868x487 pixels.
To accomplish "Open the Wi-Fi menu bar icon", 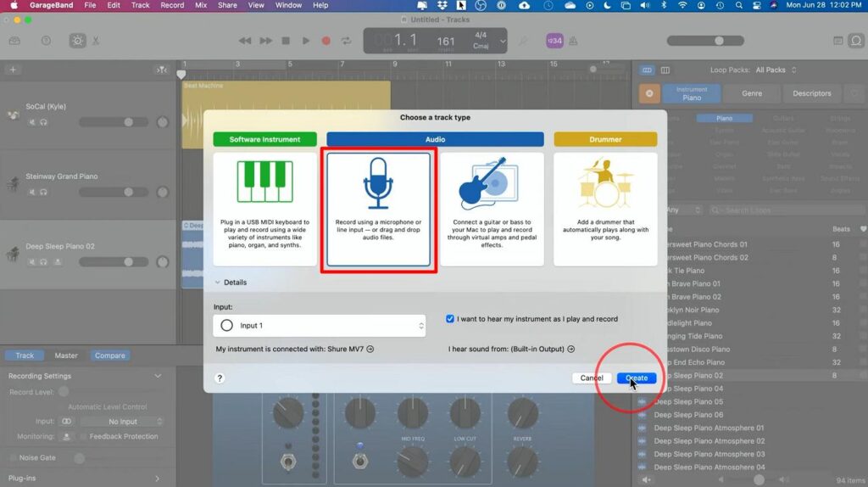I will tap(682, 5).
